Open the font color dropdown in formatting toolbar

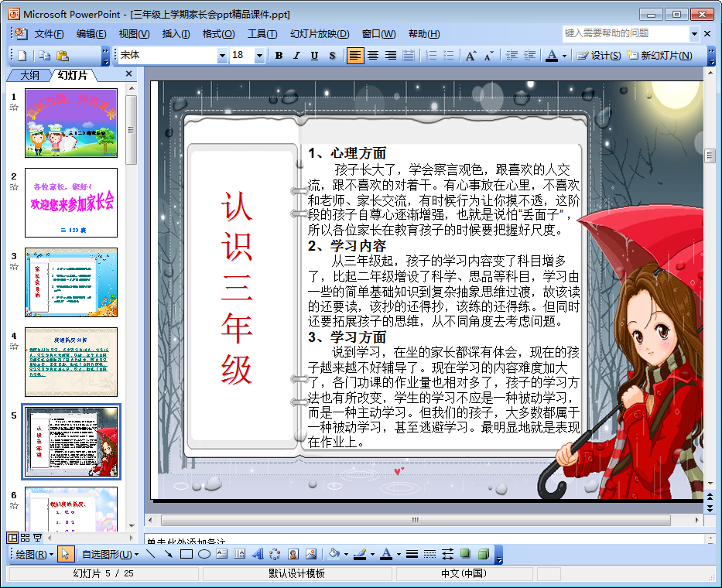[565, 56]
